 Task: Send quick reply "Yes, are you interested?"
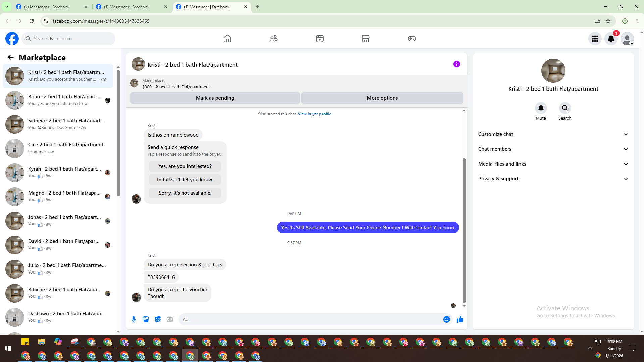[185, 166]
